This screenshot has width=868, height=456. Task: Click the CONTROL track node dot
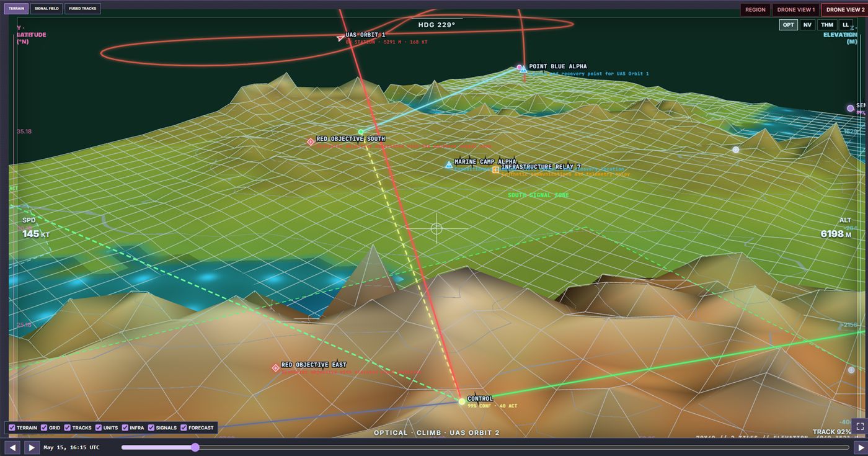[462, 402]
